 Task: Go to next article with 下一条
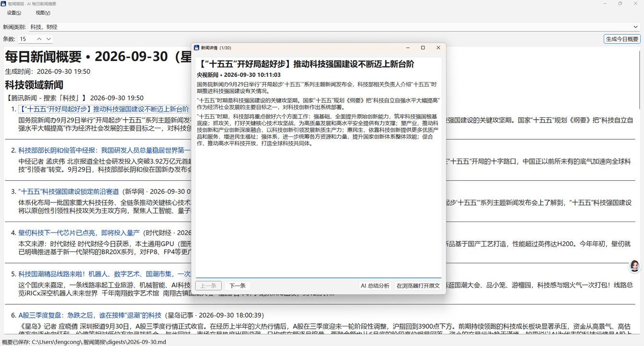(237, 285)
